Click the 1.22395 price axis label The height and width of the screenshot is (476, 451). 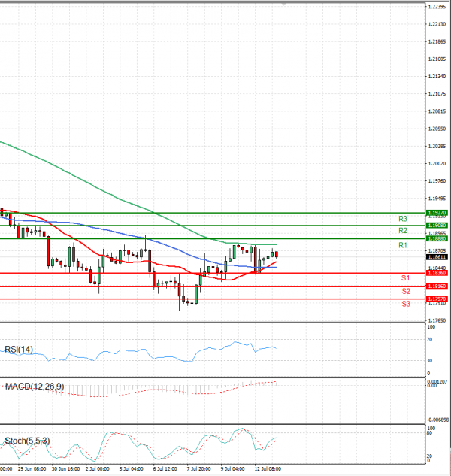point(437,7)
